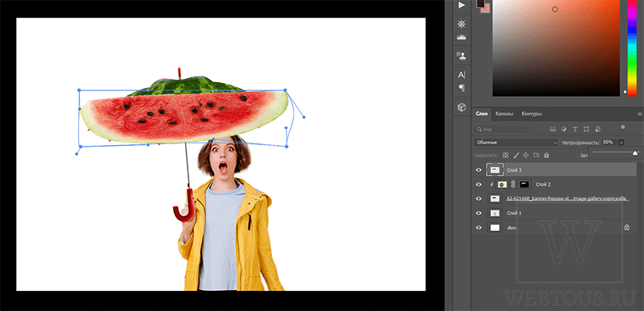Click the link icon on Слой 2

[513, 185]
